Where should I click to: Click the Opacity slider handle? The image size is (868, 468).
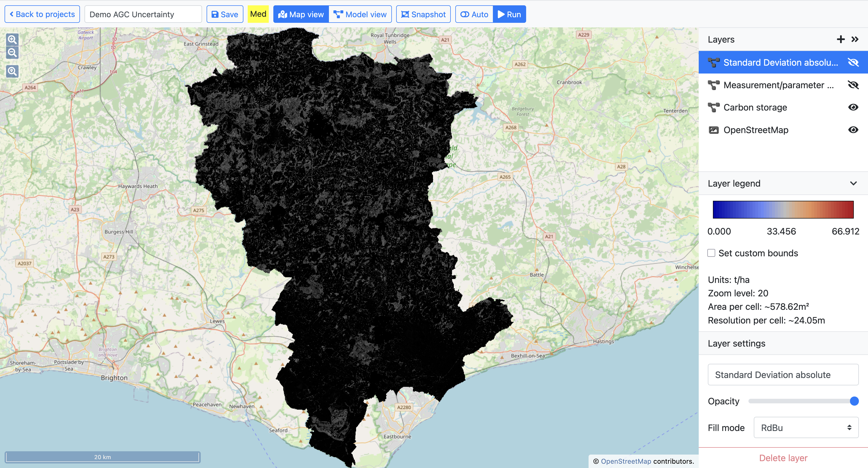coord(854,401)
